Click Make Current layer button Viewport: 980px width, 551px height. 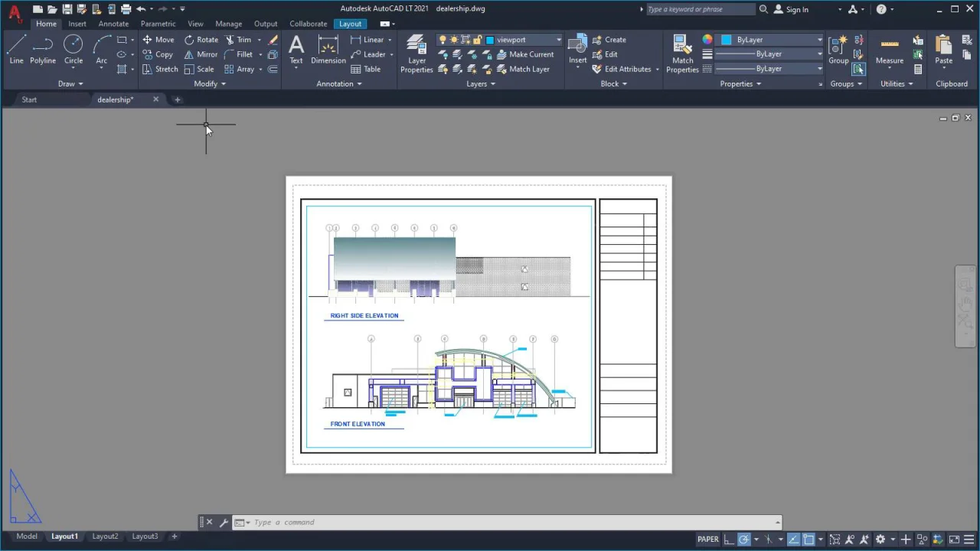pos(525,54)
